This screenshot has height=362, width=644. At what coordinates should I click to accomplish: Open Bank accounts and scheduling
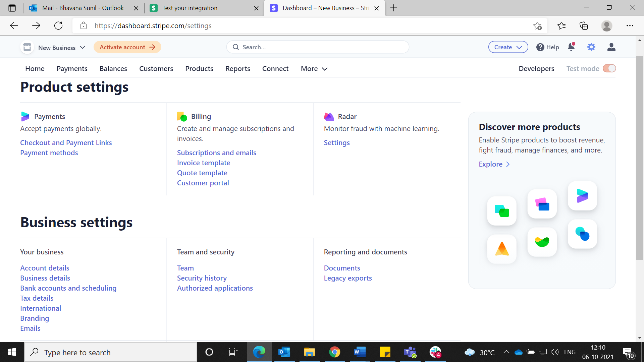(68, 288)
